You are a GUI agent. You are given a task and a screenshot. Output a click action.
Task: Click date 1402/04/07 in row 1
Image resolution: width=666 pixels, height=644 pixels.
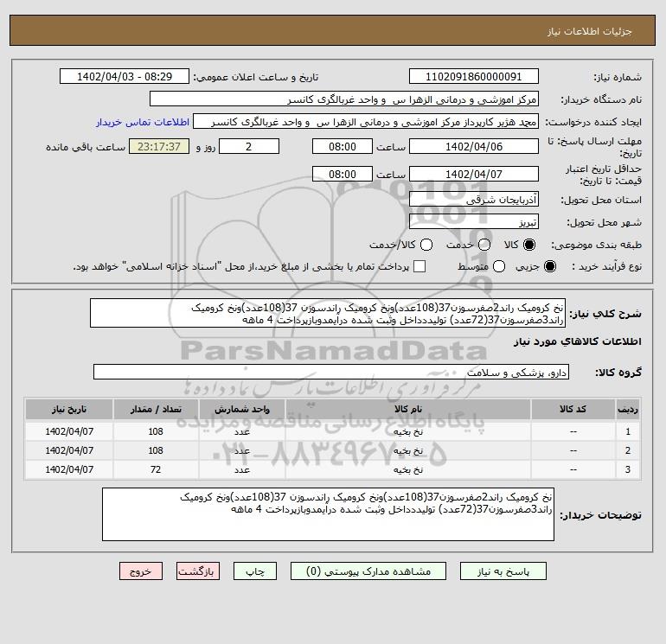tap(69, 431)
